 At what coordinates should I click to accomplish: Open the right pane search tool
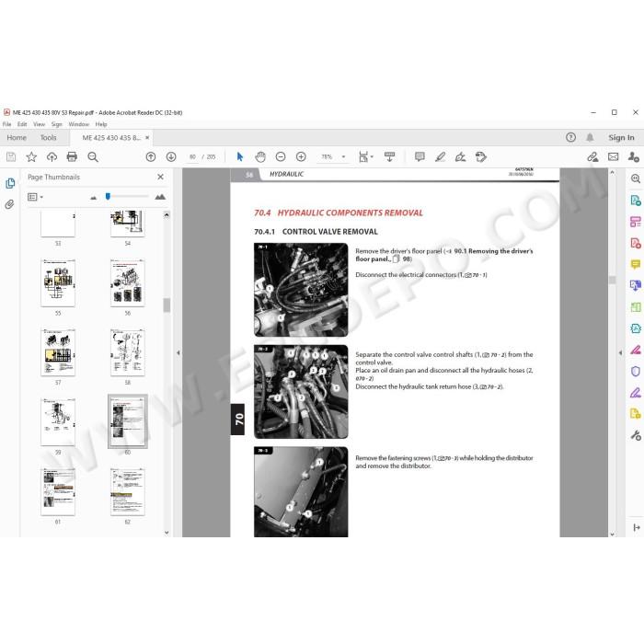(x=636, y=178)
